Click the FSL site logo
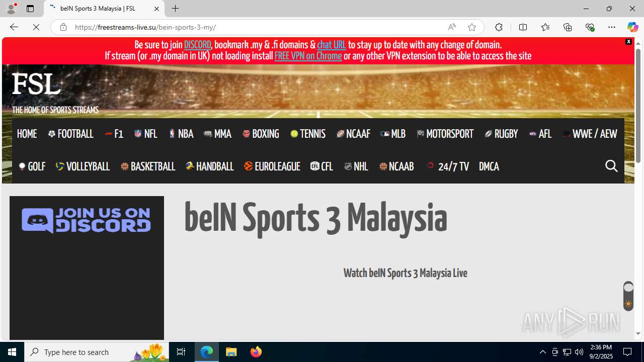 coord(36,84)
